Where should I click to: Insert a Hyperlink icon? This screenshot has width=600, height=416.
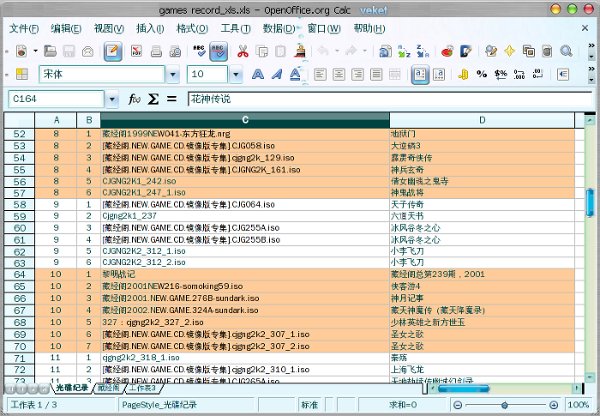point(385,51)
